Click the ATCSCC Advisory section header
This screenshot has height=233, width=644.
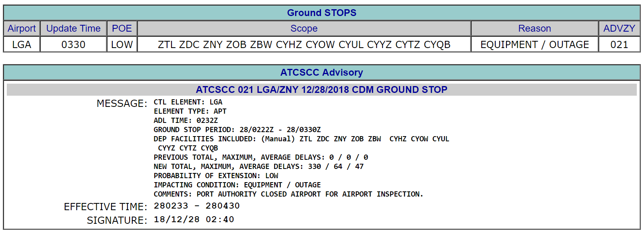click(321, 72)
